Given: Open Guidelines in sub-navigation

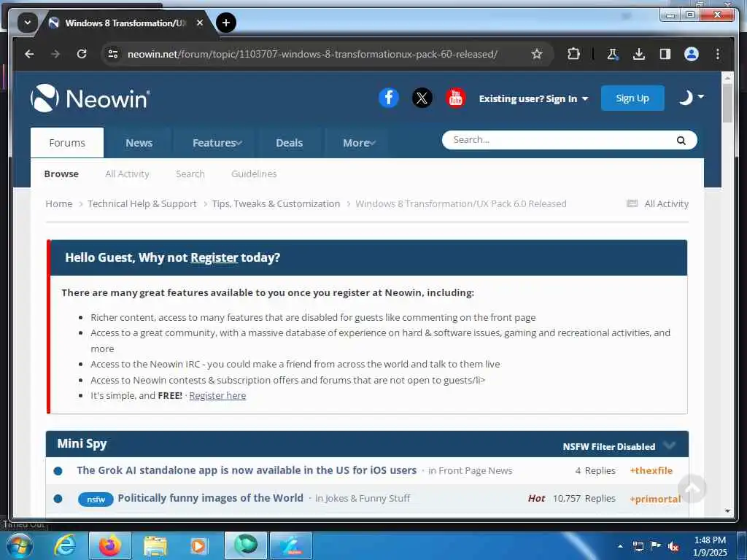Looking at the screenshot, I should point(254,174).
